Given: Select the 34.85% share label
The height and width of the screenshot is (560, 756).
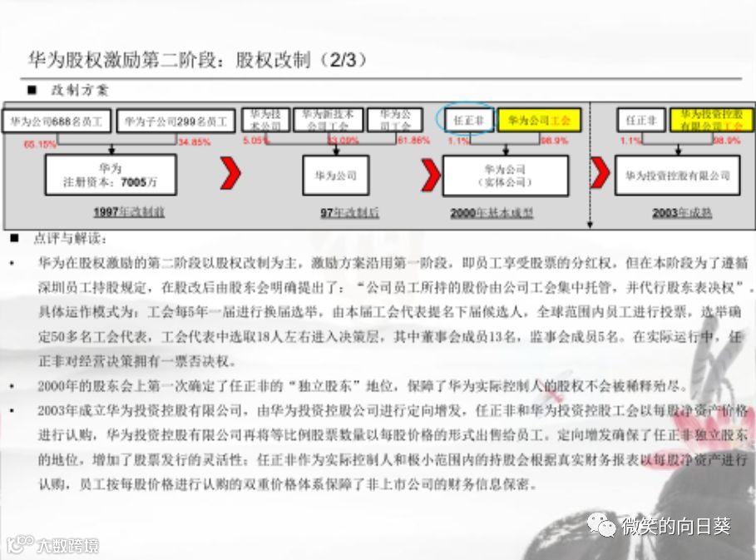Looking at the screenshot, I should [195, 141].
